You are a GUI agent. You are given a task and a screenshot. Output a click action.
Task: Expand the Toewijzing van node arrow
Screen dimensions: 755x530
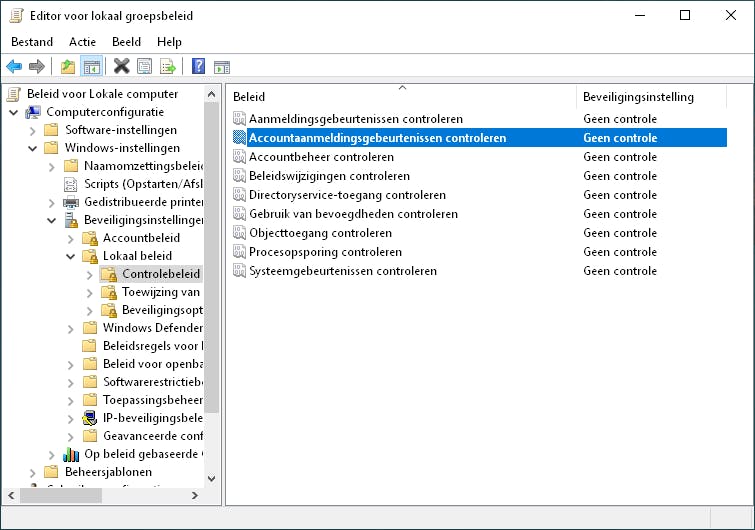coord(90,293)
